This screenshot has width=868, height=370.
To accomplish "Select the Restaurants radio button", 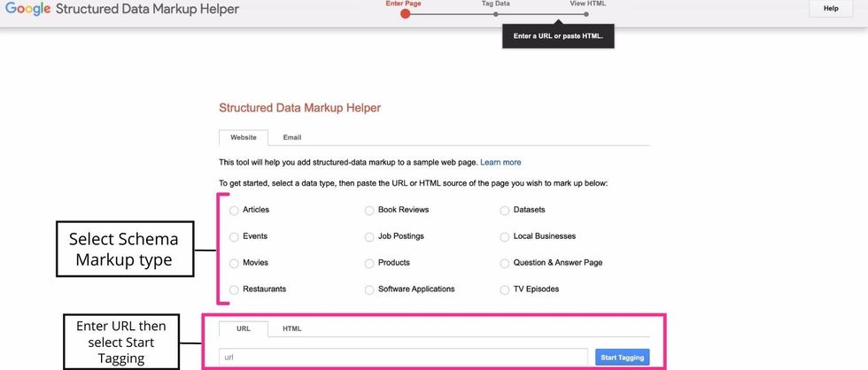I will (x=234, y=289).
